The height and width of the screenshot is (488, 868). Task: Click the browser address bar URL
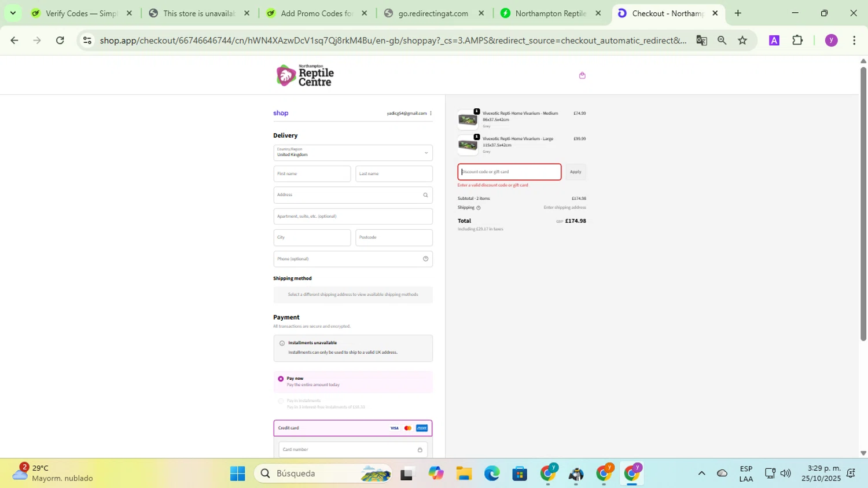tap(392, 41)
